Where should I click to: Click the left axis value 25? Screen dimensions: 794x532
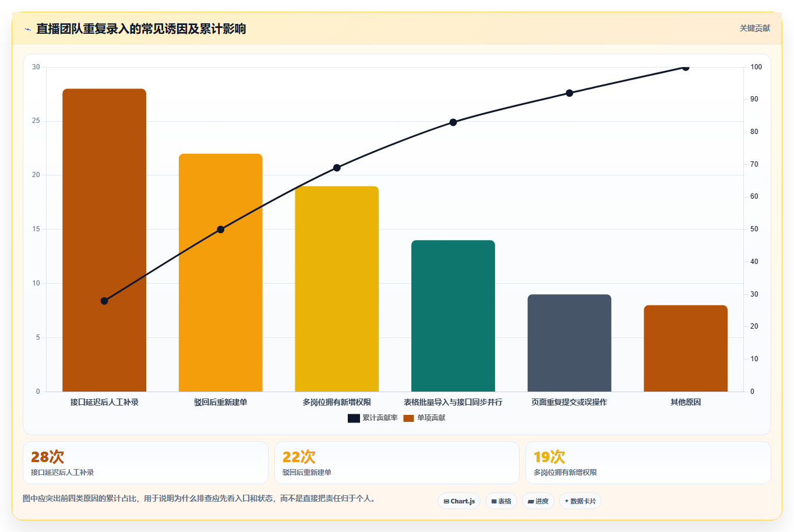pyautogui.click(x=36, y=121)
